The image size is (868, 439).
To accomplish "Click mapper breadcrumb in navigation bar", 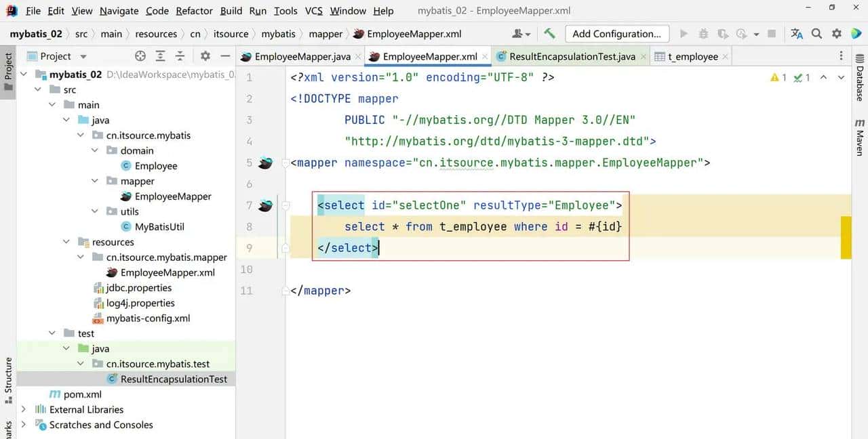I will point(325,34).
